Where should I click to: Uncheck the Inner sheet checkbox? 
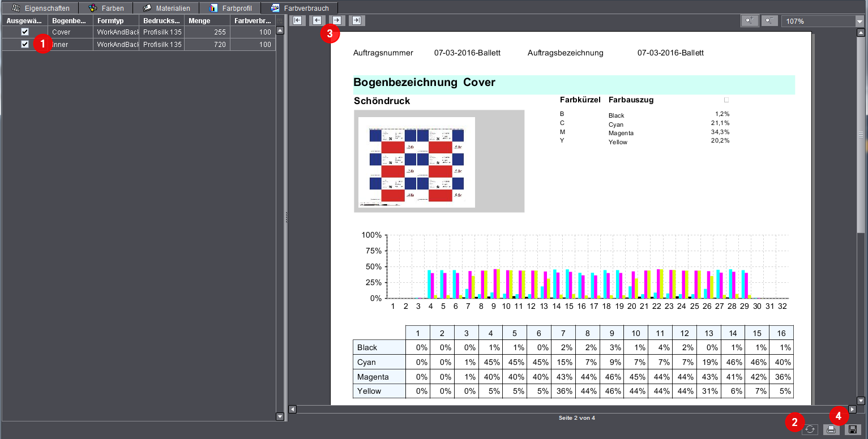click(x=25, y=44)
